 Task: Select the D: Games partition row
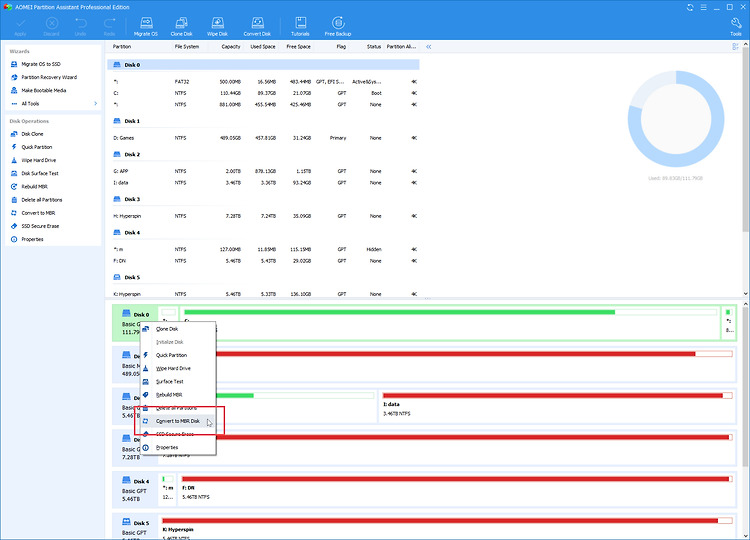point(265,138)
